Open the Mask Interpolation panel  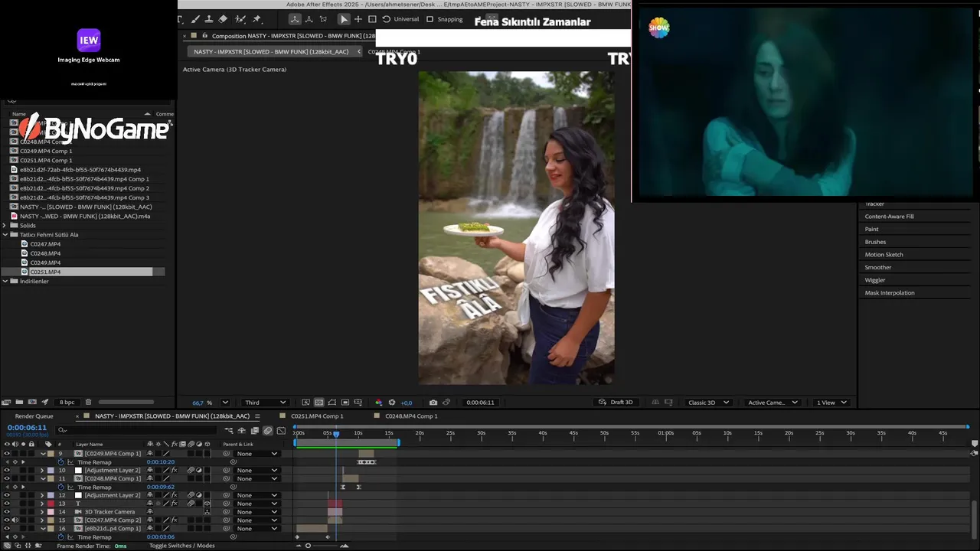click(889, 293)
